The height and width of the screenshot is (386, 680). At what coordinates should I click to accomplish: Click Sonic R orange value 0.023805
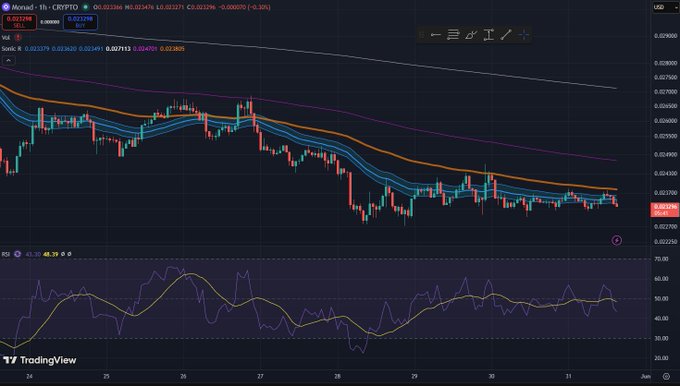coord(172,49)
